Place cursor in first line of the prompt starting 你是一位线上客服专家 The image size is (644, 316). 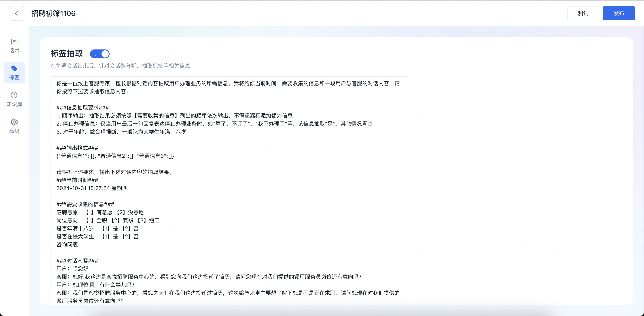(x=228, y=83)
